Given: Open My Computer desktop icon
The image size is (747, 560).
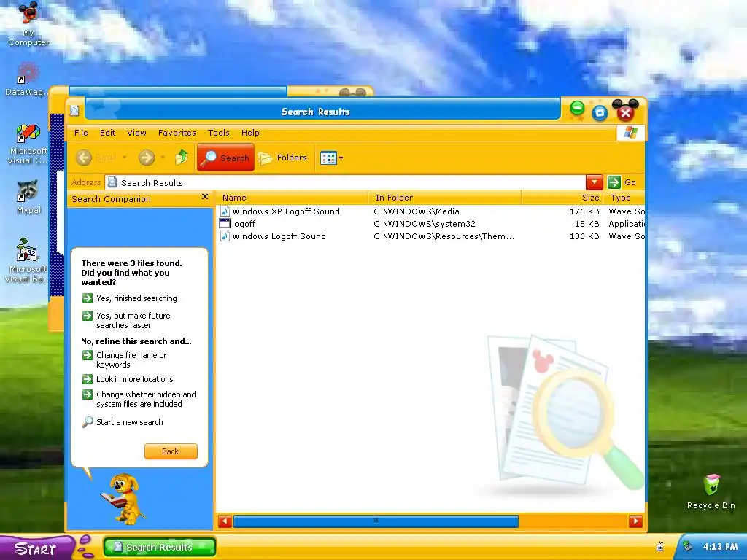Looking at the screenshot, I should click(28, 24).
